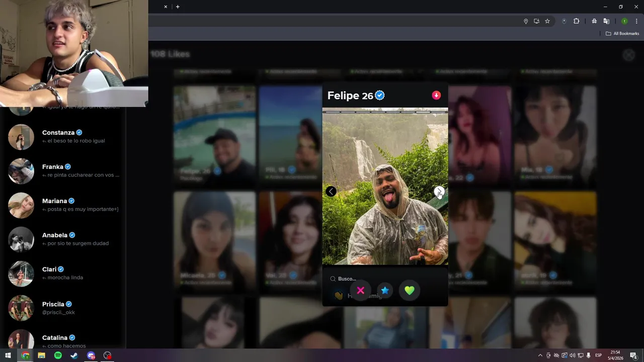Open the Chrome extensions puzzle icon

pos(577,21)
